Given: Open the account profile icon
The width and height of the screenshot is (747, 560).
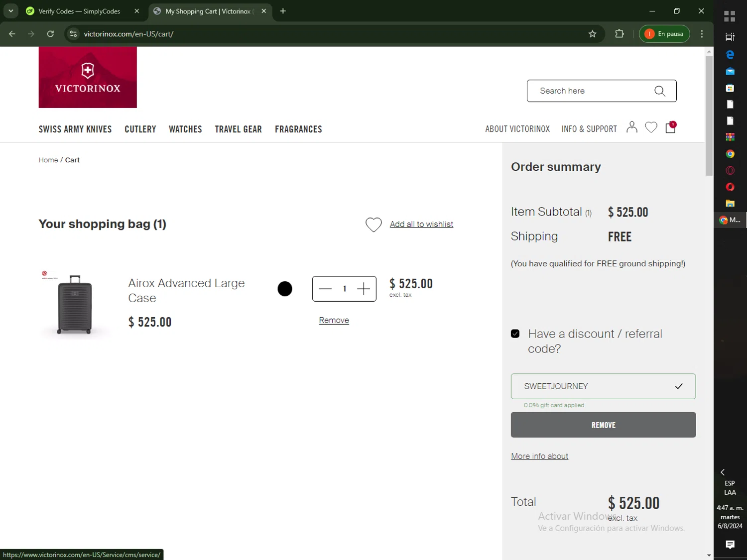Looking at the screenshot, I should pos(631,127).
